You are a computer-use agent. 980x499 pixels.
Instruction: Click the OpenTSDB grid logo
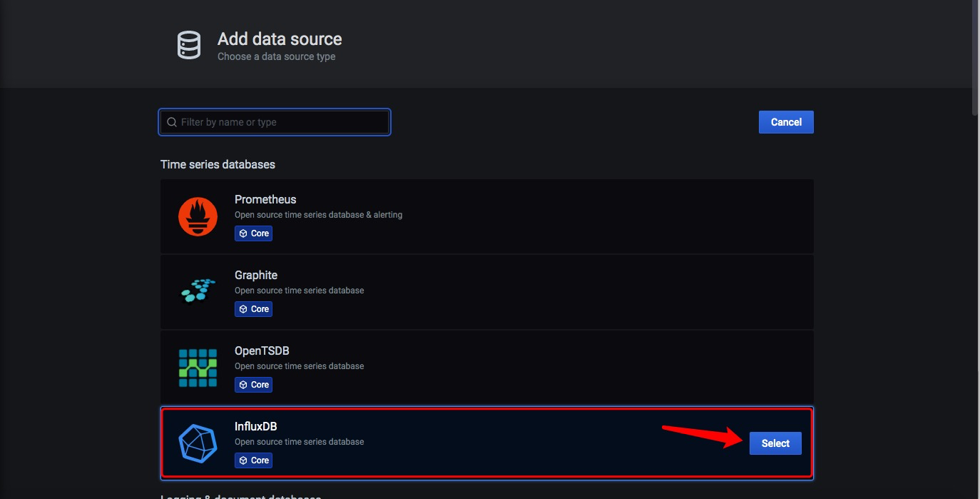(x=198, y=368)
